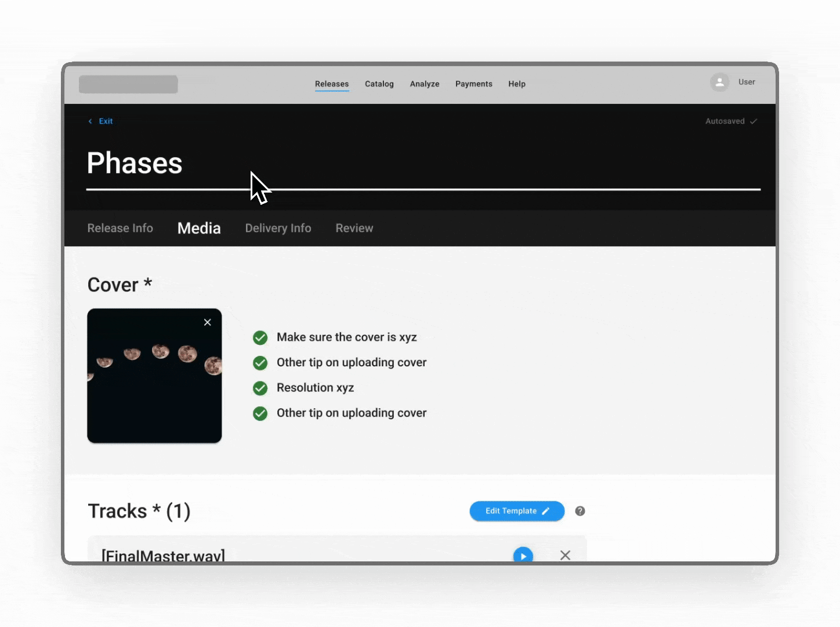Click the user avatar icon
The height and width of the screenshot is (627, 840).
[719, 82]
